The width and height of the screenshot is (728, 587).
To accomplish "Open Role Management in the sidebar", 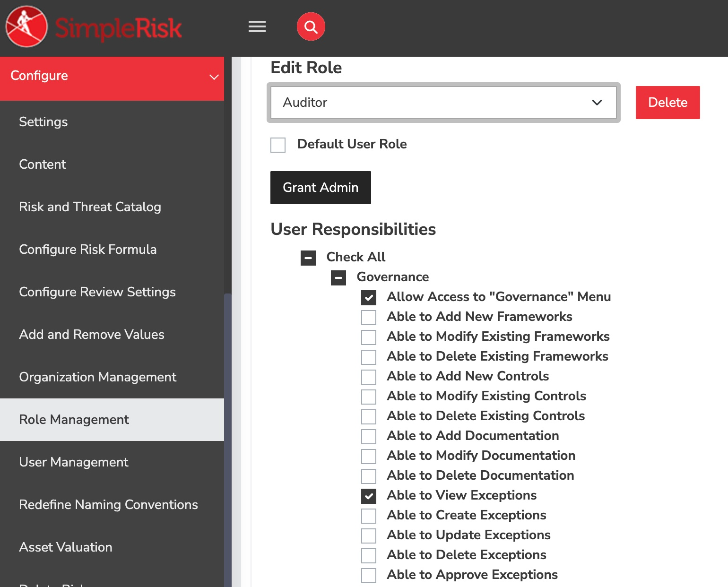I will click(74, 420).
